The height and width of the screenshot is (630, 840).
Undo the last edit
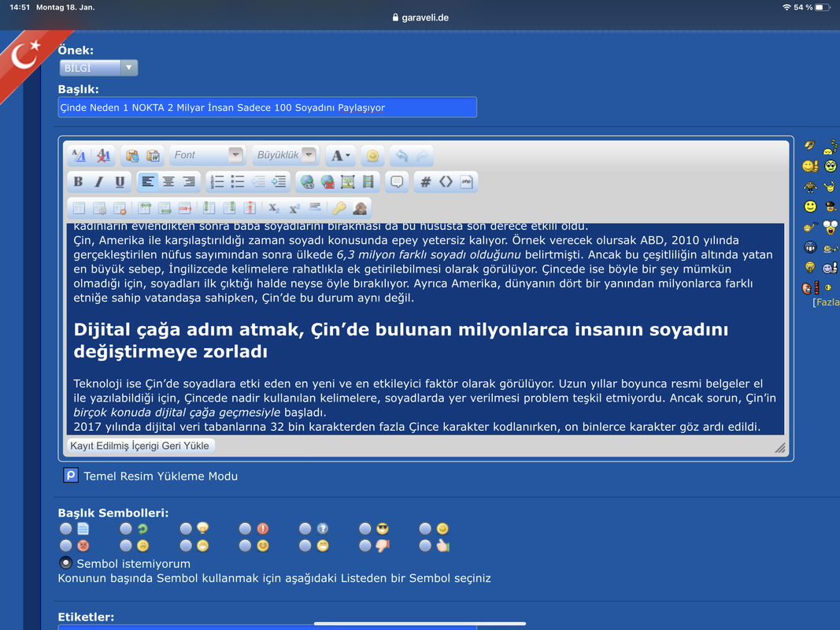[401, 155]
